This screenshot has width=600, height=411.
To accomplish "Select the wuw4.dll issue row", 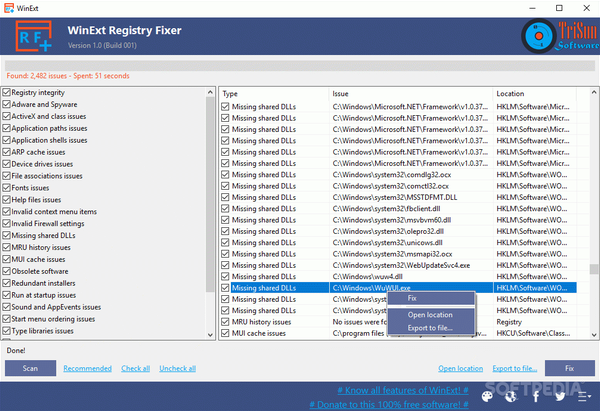I will tap(398, 276).
